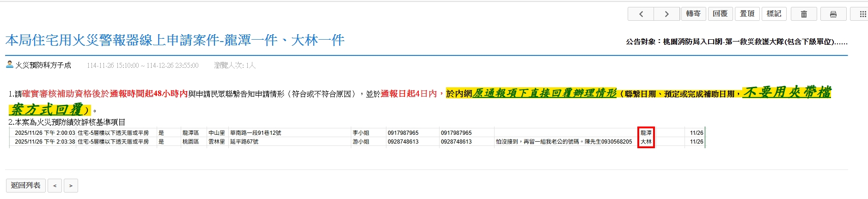Select the red-boxed 大林 cell in table
The height and width of the screenshot is (199, 868).
click(646, 142)
